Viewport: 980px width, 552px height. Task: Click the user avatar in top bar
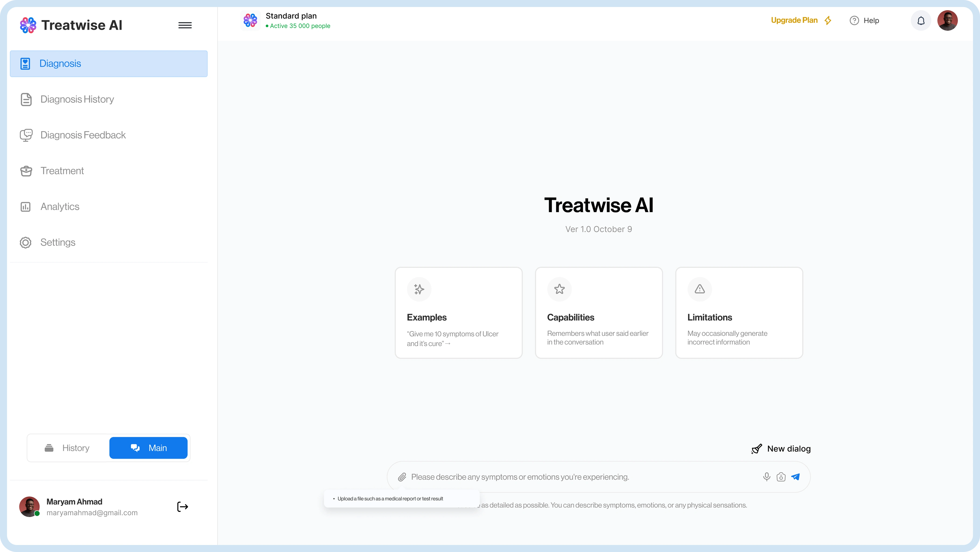[x=947, y=21]
